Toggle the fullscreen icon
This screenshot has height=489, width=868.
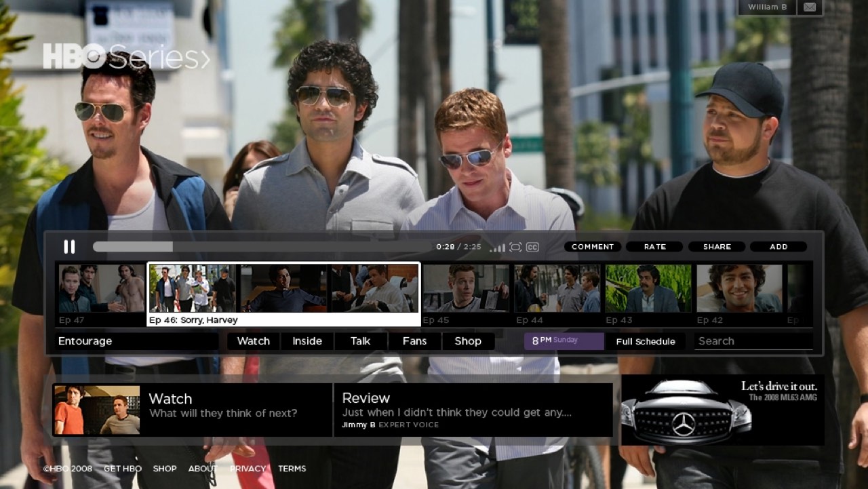coord(515,248)
